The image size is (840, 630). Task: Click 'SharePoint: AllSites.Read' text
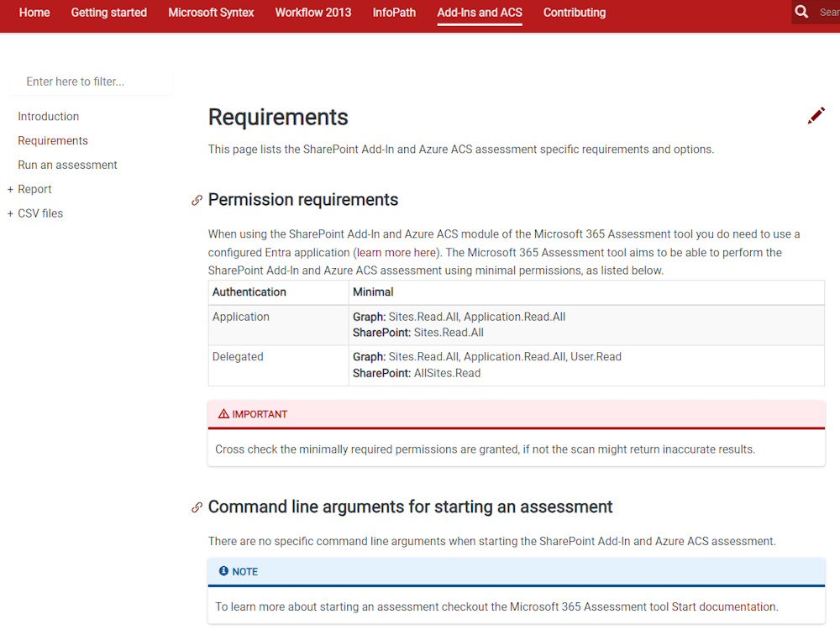(x=417, y=373)
